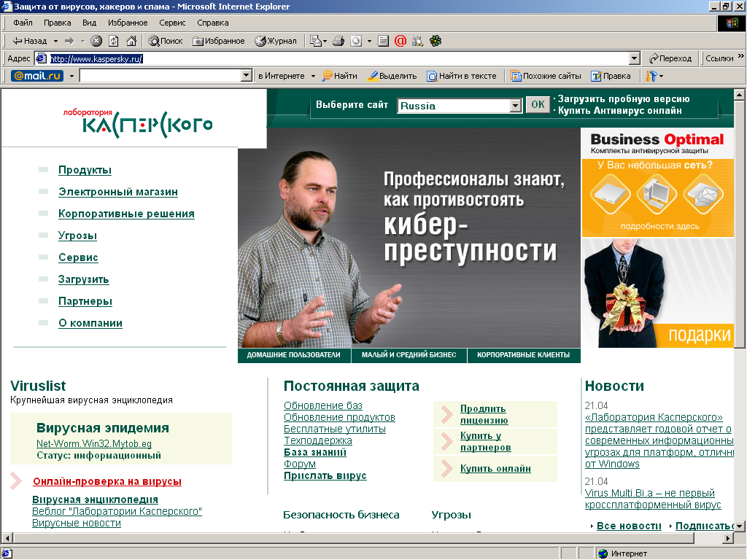Click the Переход go button
Viewport: 747px width, 560px height.
click(x=670, y=58)
